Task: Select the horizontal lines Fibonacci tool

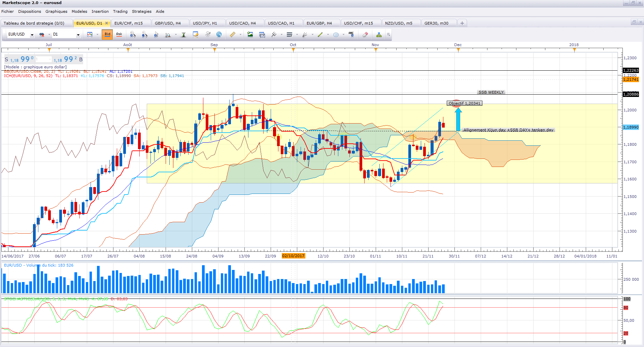Action: coord(290,34)
